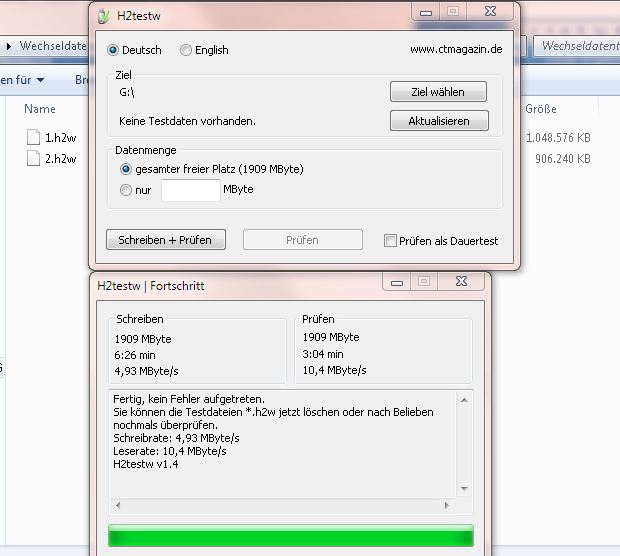Click the Explorer search box 'Wechseldatent'
Image resolution: width=620 pixels, height=556 pixels.
coord(577,46)
